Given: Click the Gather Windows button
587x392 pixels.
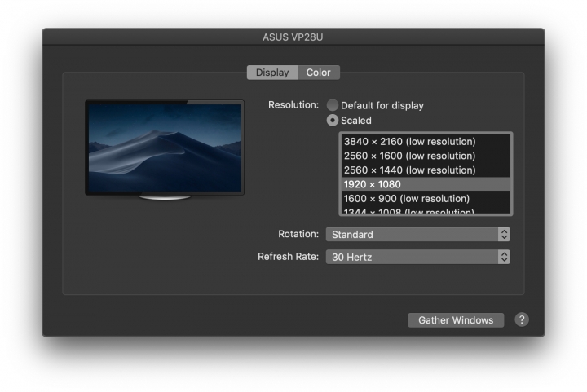Looking at the screenshot, I should click(x=456, y=320).
